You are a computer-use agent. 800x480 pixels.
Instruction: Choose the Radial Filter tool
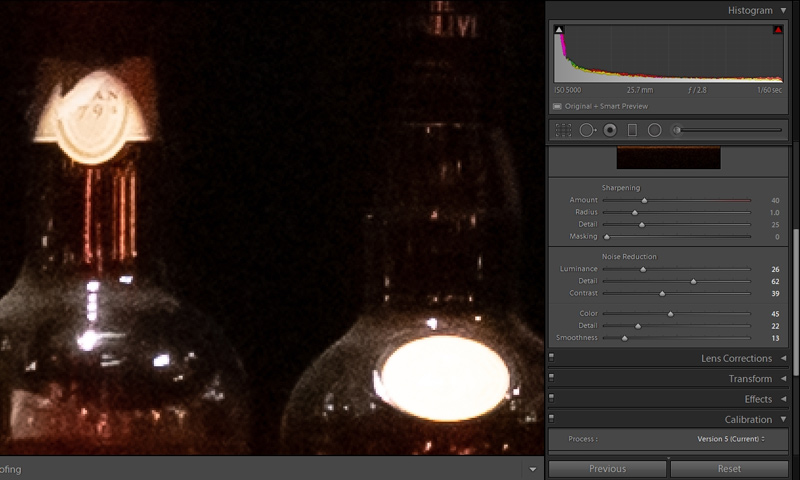click(654, 130)
